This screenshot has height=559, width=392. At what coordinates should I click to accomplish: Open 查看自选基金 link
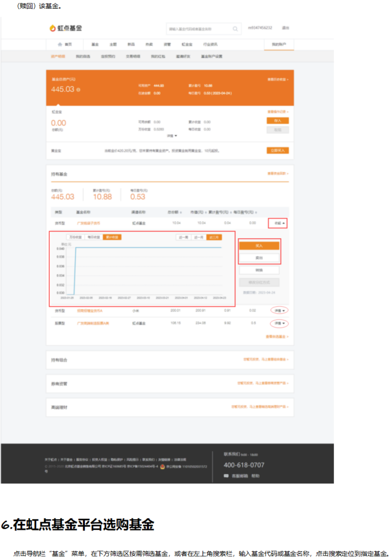coord(277,336)
